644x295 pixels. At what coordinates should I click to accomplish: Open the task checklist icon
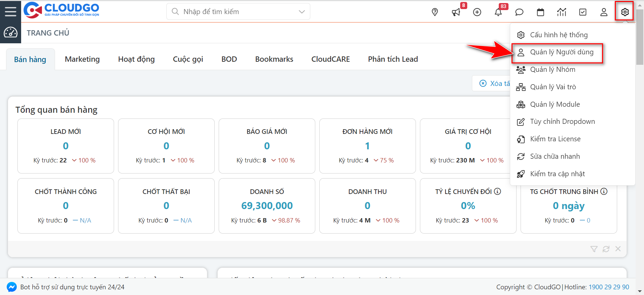pyautogui.click(x=583, y=12)
